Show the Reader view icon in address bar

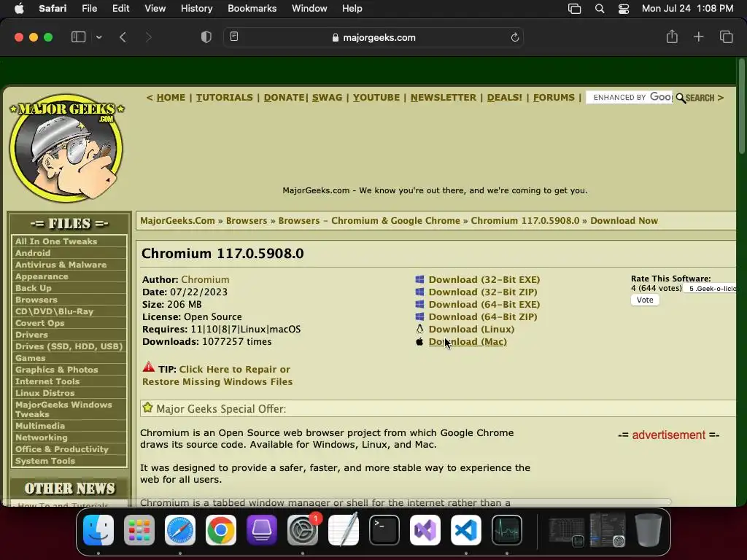234,36
